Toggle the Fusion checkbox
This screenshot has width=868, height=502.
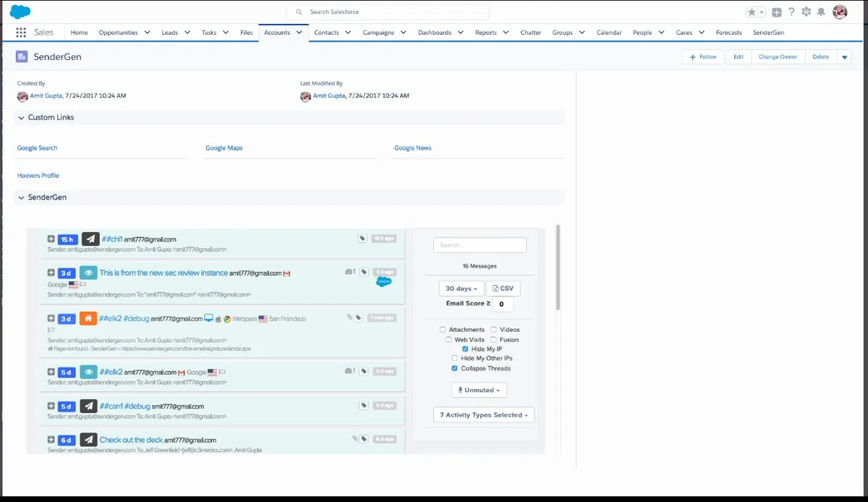pos(494,339)
